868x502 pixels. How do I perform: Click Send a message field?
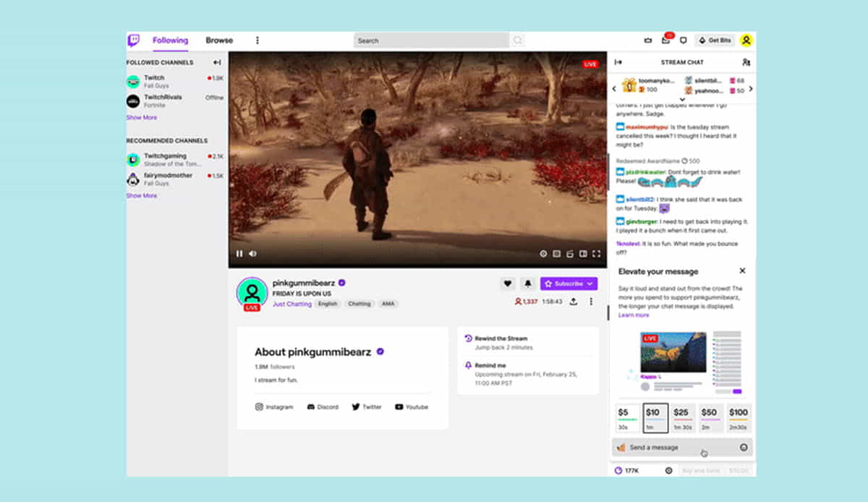tap(682, 448)
